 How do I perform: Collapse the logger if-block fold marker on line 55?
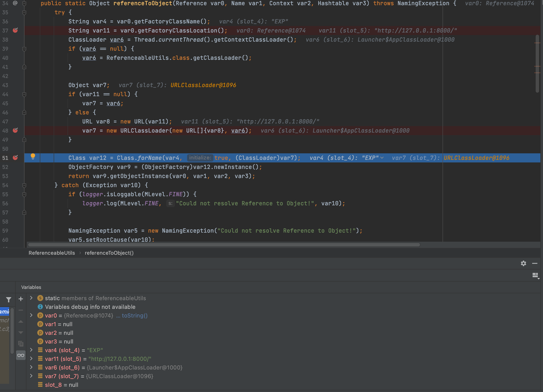[x=24, y=194]
